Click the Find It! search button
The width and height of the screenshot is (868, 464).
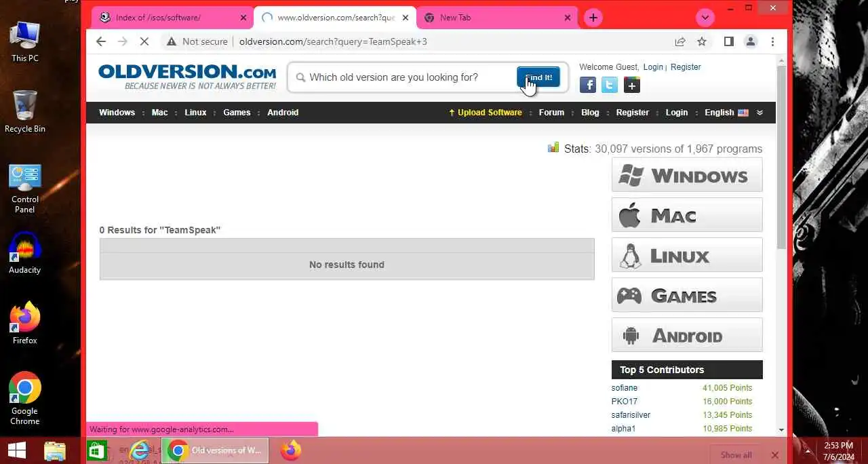[x=538, y=77]
